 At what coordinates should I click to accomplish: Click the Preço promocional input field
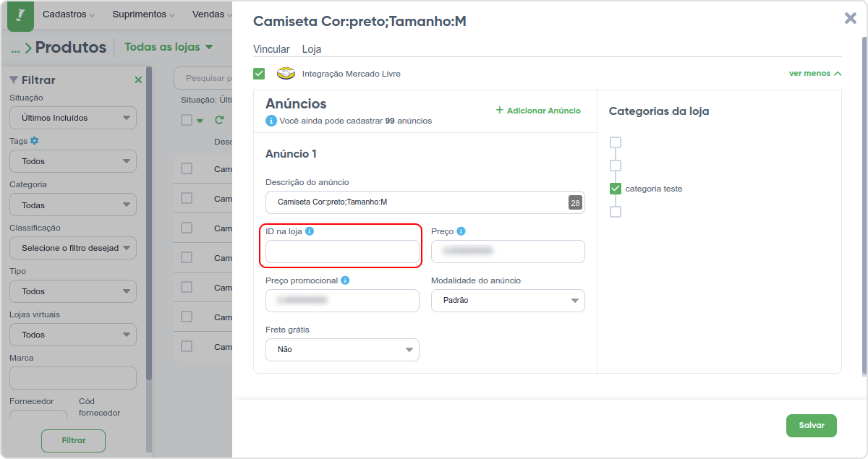point(342,301)
